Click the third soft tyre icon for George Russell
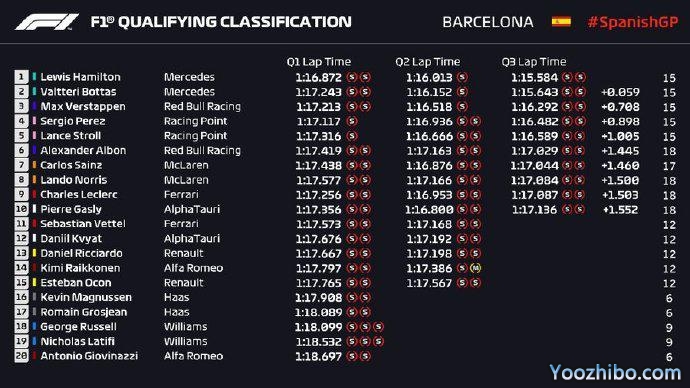 click(x=378, y=327)
